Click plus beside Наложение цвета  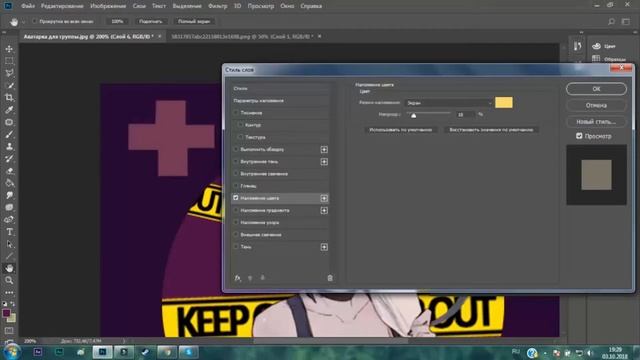[x=324, y=198]
